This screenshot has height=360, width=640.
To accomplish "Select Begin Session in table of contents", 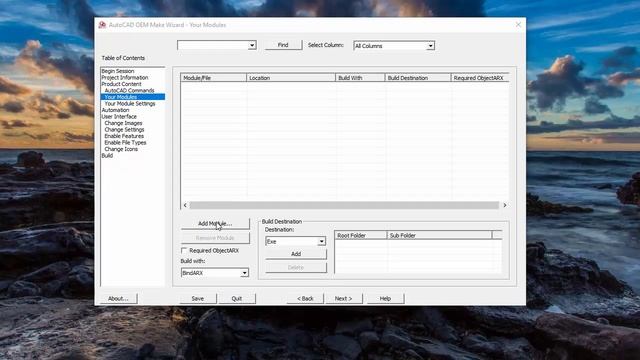I will [x=118, y=71].
